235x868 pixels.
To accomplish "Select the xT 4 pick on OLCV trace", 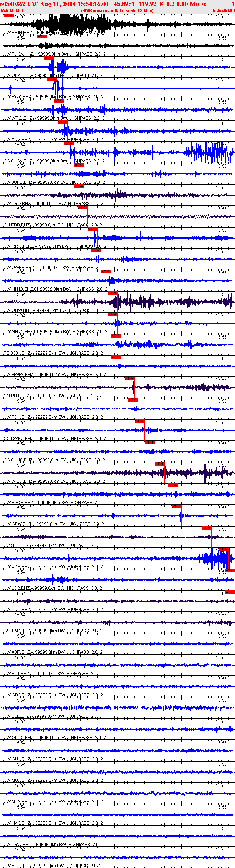I will (69, 143).
